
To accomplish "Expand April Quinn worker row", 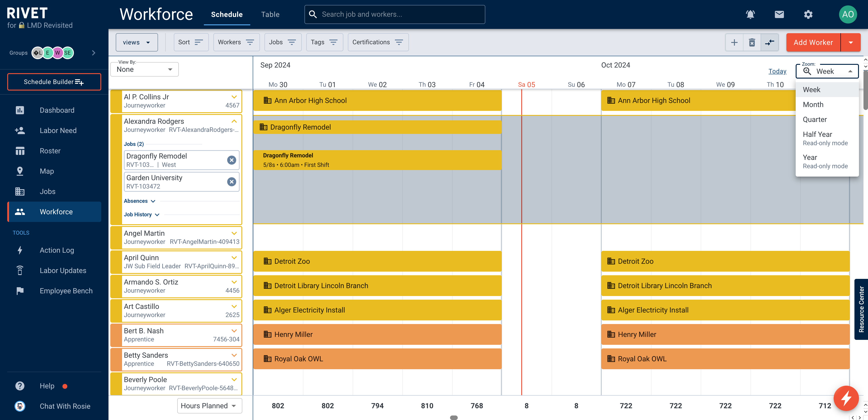I will click(234, 258).
